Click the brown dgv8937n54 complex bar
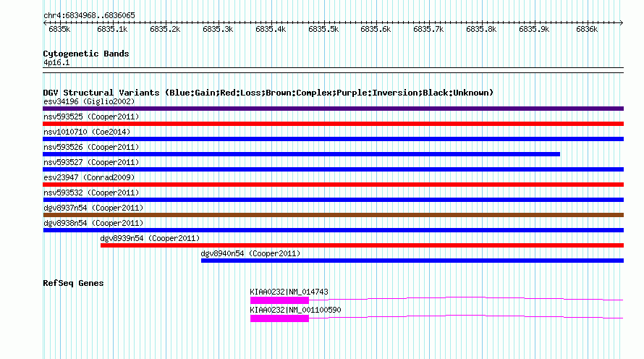 tap(333, 215)
